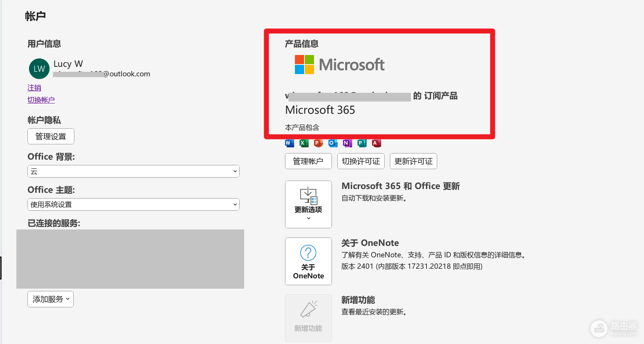644x344 pixels.
Task: Click the 切换许可证 switch license button
Action: pos(361,161)
